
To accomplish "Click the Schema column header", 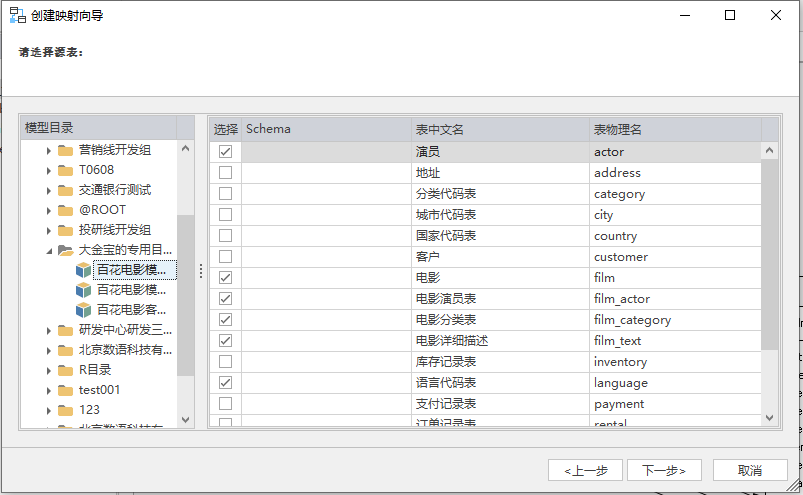I will click(326, 129).
